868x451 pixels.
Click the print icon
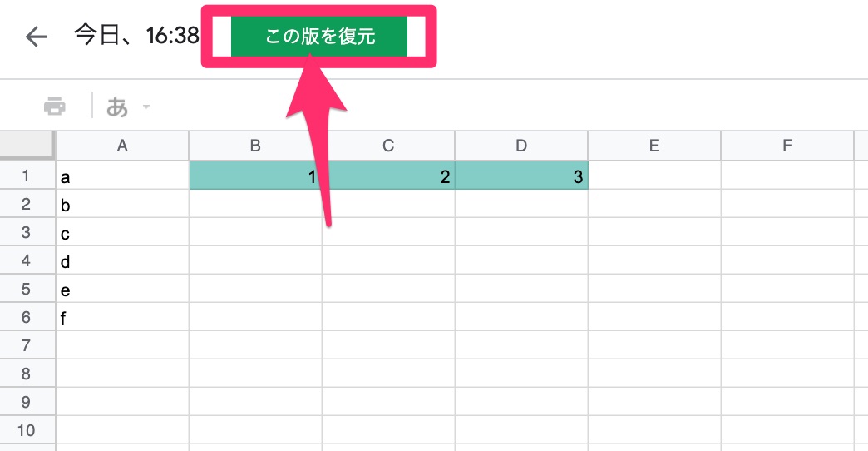[54, 107]
